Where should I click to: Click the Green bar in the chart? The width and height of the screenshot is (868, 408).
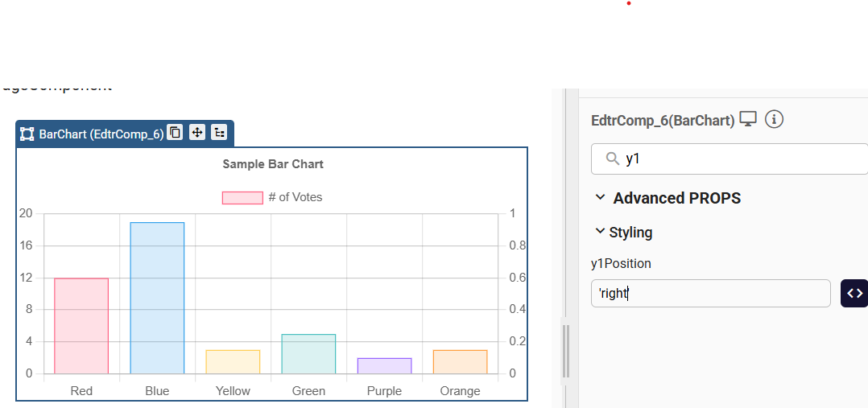pos(308,354)
